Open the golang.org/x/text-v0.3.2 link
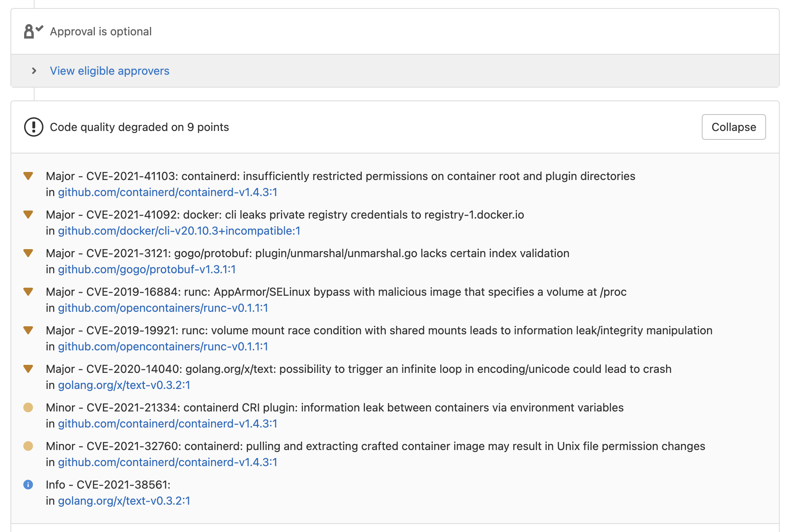This screenshot has width=791, height=532. coord(124,385)
